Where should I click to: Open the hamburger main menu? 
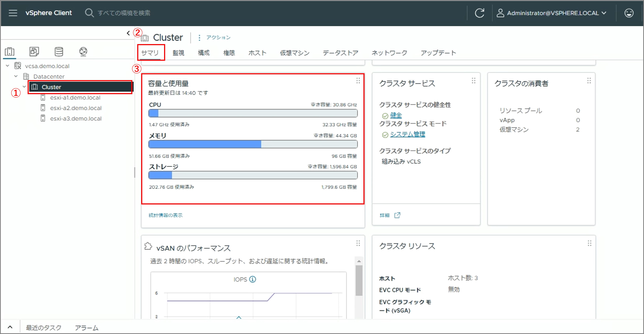point(13,13)
